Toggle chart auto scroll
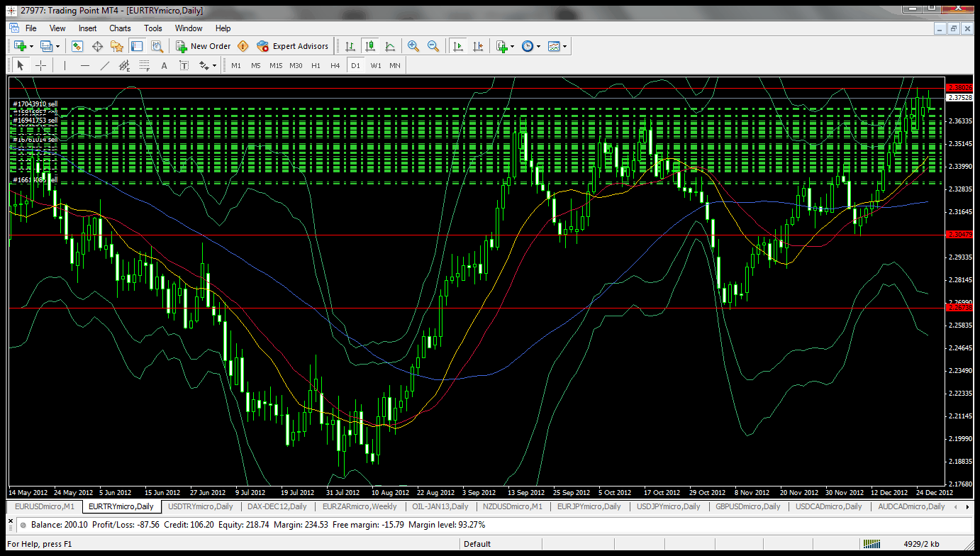Image resolution: width=980 pixels, height=556 pixels. (x=458, y=46)
